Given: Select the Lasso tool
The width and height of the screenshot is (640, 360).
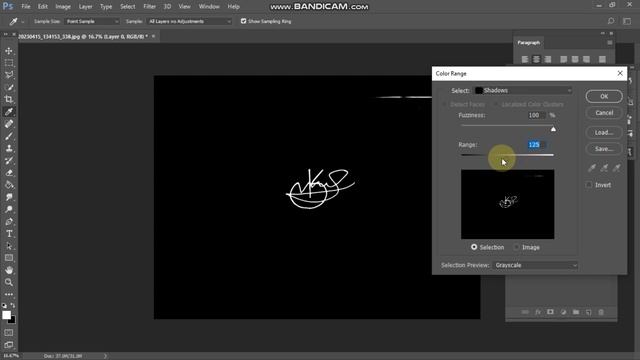Looking at the screenshot, I should pyautogui.click(x=9, y=75).
